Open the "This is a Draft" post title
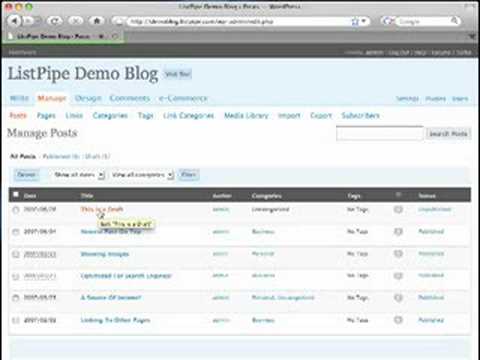The height and width of the screenshot is (360, 480). point(102,209)
